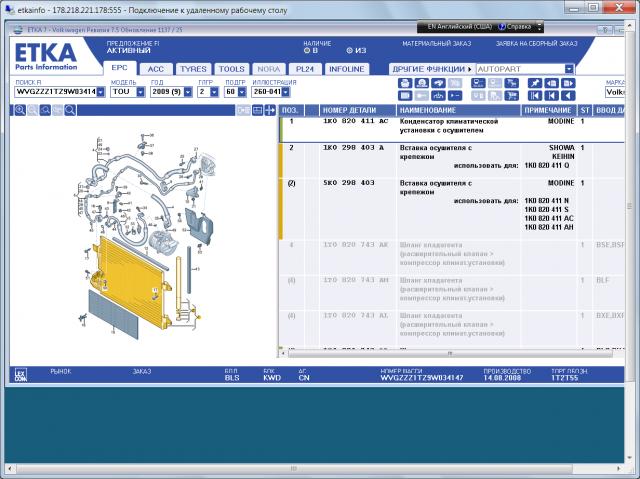Screen dimensions: 640x479
Task: Click the remote desktop scrollbar right arrow
Action: coord(619,468)
